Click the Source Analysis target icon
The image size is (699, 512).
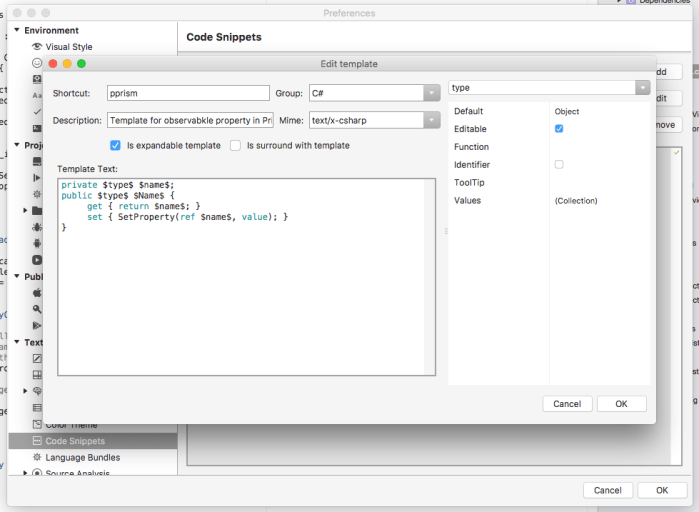(37, 473)
